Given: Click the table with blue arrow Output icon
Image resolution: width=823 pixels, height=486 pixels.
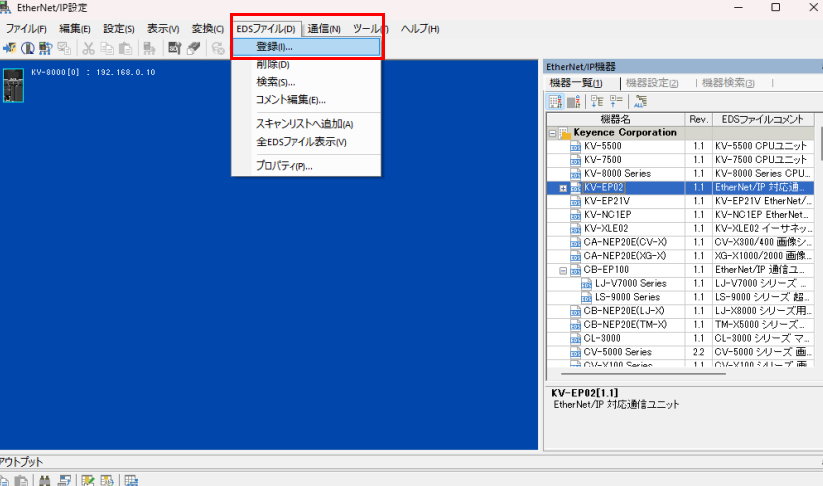Looking at the screenshot, I should pyautogui.click(x=107, y=480).
